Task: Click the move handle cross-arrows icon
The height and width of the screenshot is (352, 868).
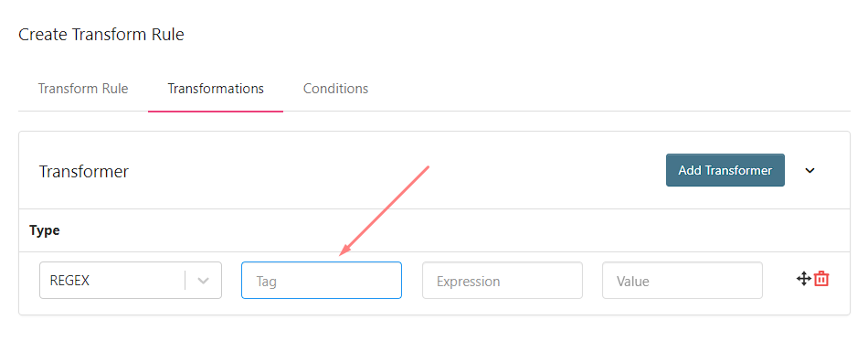Action: click(x=804, y=279)
